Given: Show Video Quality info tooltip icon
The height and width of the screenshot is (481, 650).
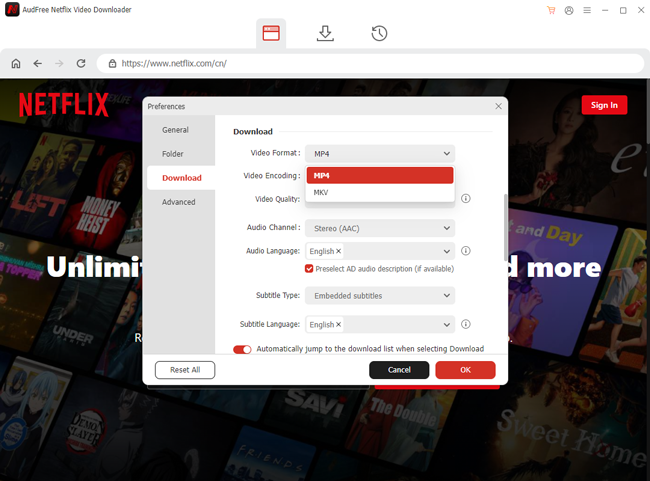Looking at the screenshot, I should pos(466,199).
